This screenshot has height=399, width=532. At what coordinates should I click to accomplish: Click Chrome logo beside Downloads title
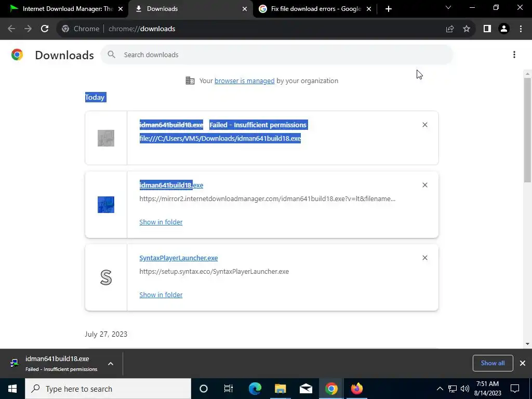(17, 55)
